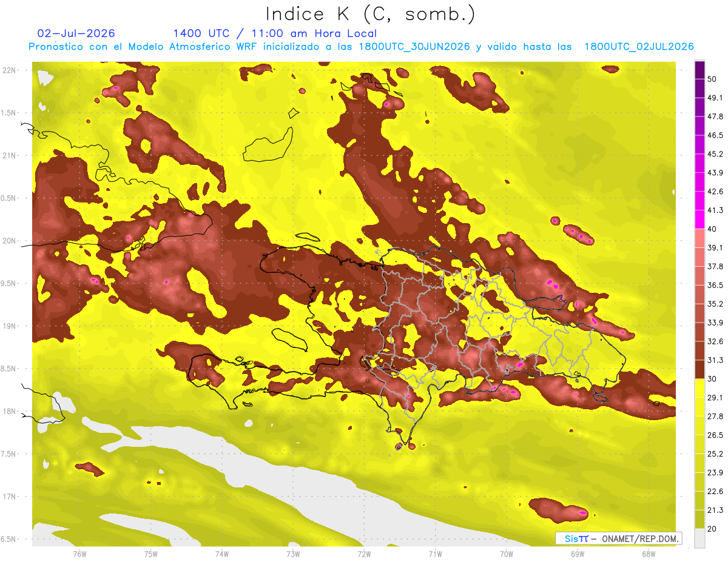
Task: Click the "36.5" colorbar value
Action: click(715, 285)
